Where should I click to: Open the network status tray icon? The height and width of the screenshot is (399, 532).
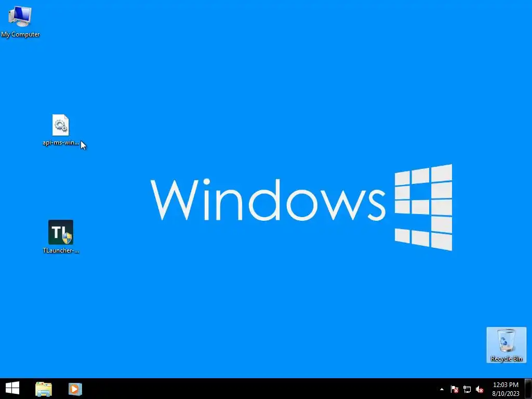[467, 389]
